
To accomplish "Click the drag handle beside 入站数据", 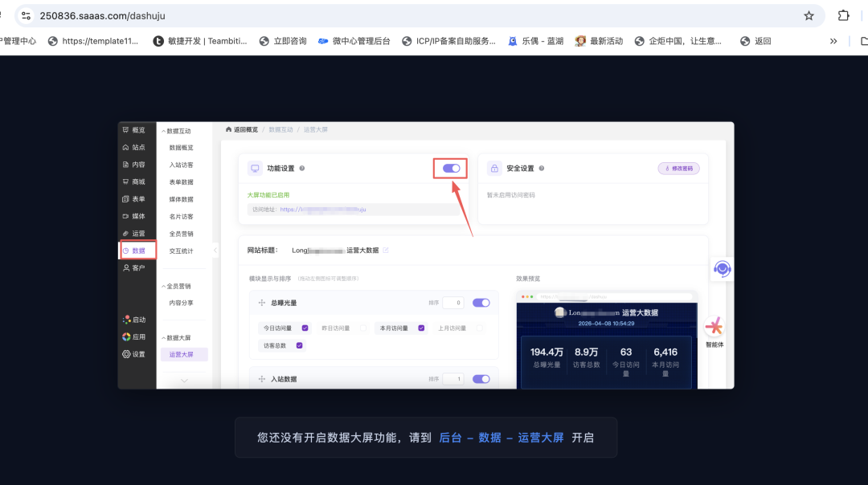I will [262, 379].
